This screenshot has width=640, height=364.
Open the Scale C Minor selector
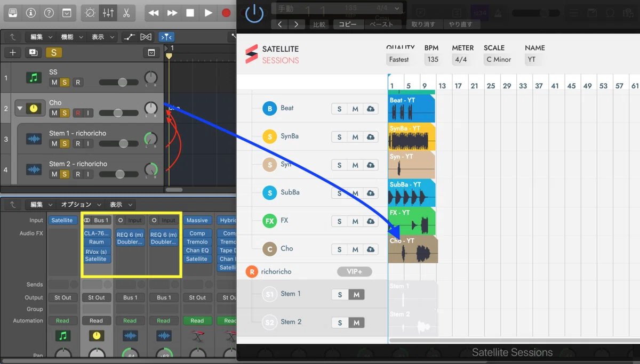pos(499,60)
